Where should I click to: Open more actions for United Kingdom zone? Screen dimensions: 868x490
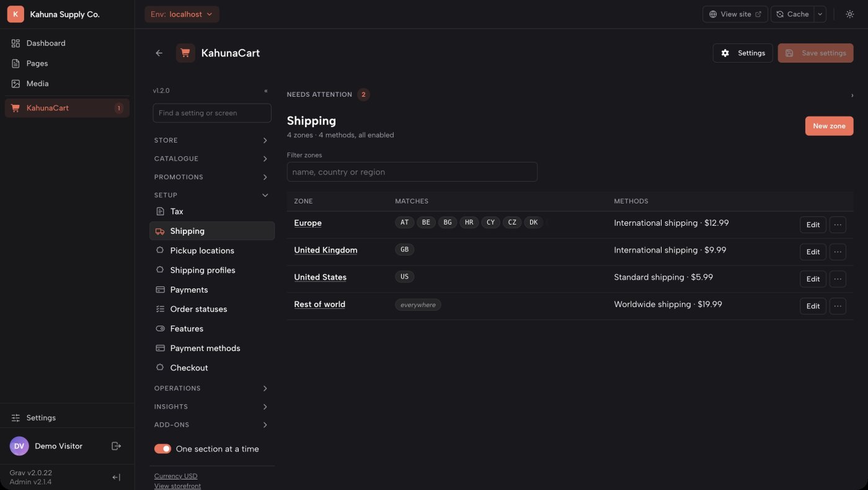[x=838, y=252]
